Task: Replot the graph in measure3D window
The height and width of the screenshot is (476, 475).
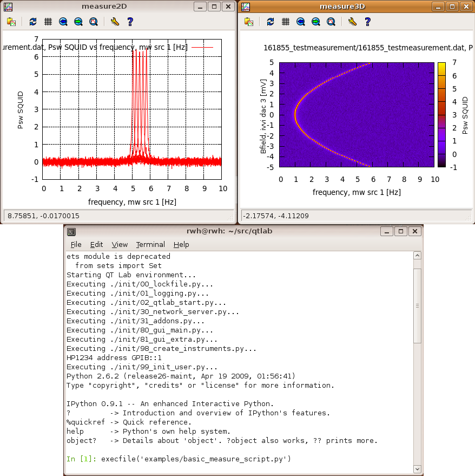Action: pyautogui.click(x=271, y=22)
